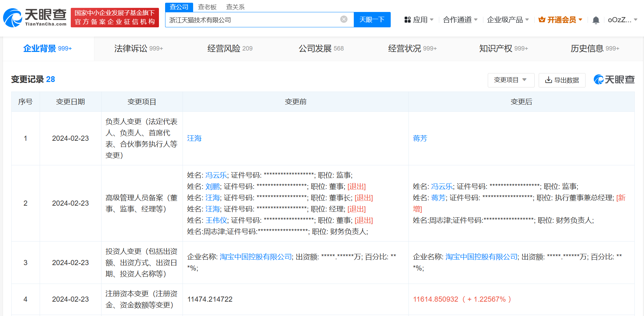Click the 投资人变更 change item cell
644x316 pixels.
(x=142, y=263)
